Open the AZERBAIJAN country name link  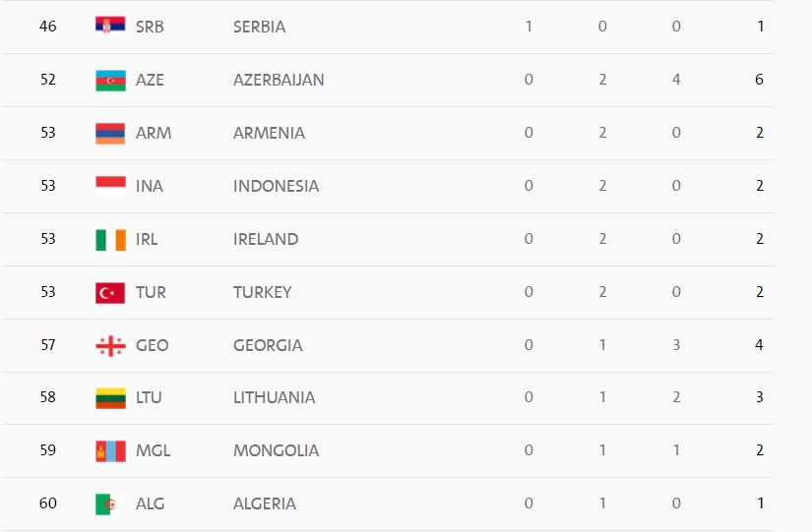pos(279,80)
